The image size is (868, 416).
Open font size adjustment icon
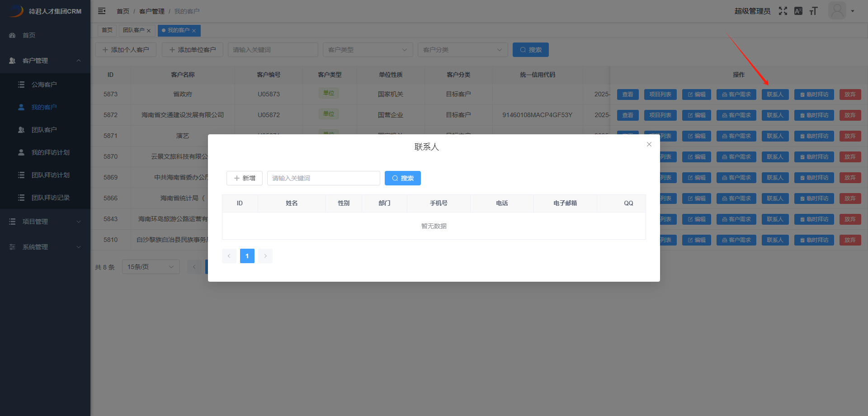point(814,11)
